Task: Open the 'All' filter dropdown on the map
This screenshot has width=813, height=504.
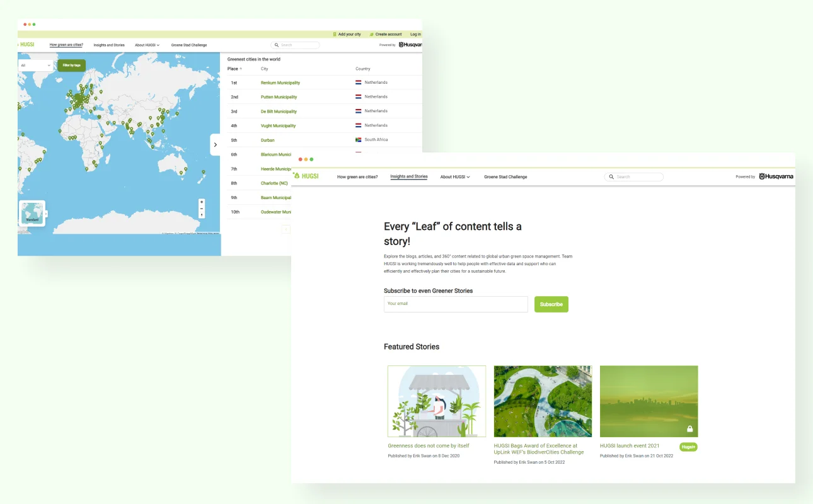Action: pyautogui.click(x=36, y=65)
